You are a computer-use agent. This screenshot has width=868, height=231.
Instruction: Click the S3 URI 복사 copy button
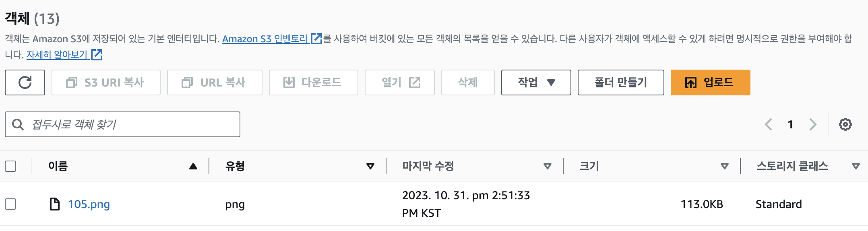tap(106, 82)
